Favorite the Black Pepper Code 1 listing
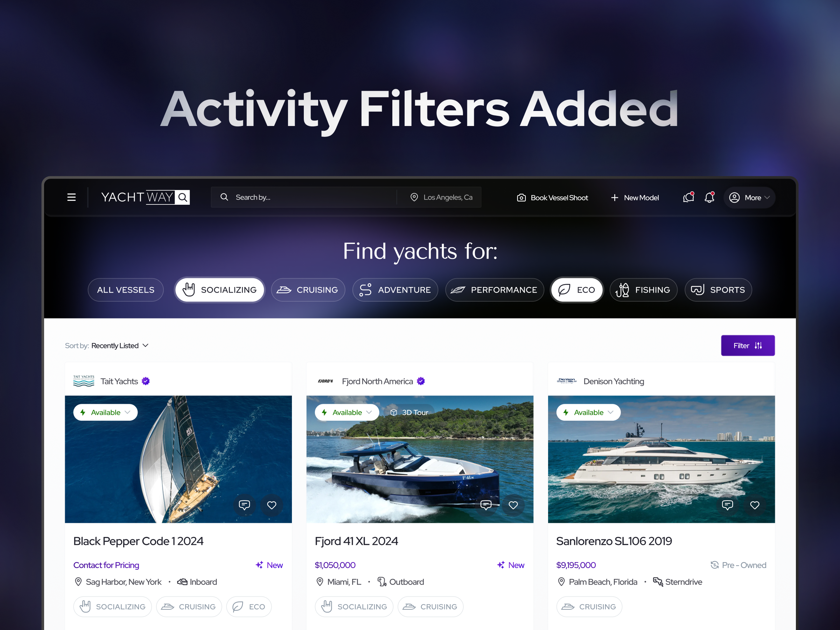The width and height of the screenshot is (840, 630). [x=272, y=505]
